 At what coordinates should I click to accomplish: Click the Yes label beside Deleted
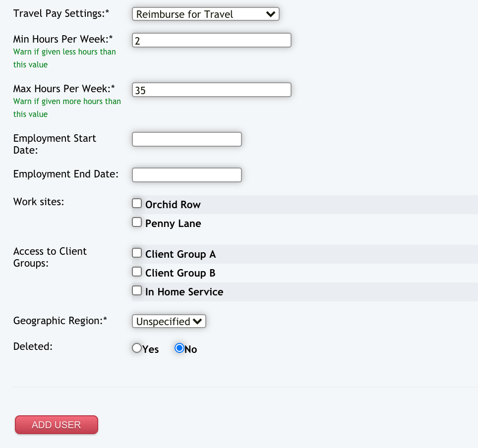[x=151, y=349]
